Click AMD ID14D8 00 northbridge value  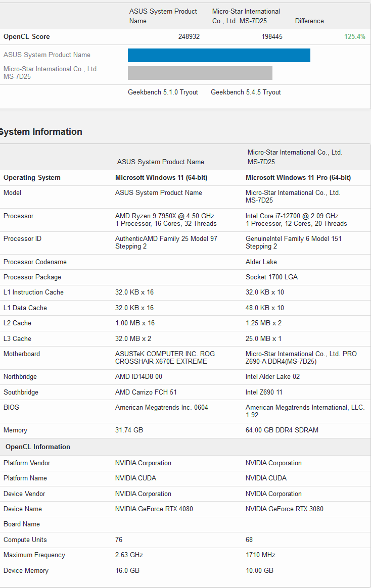[139, 377]
